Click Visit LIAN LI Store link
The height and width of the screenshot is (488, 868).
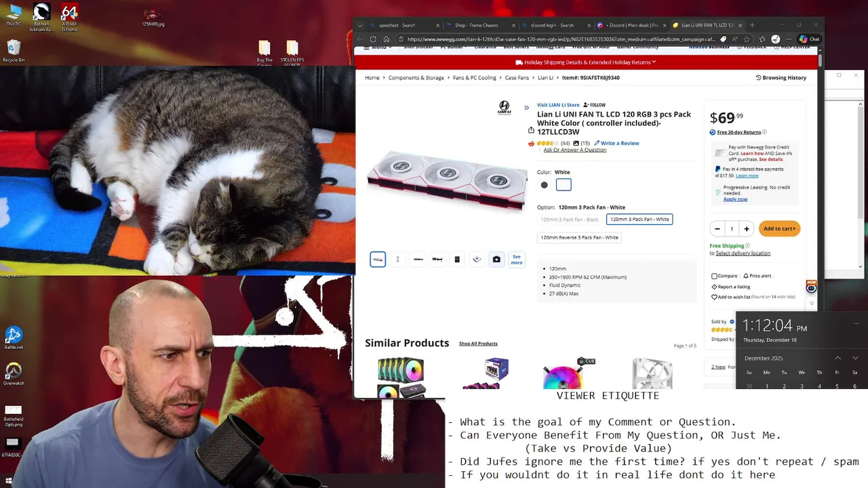pos(558,105)
